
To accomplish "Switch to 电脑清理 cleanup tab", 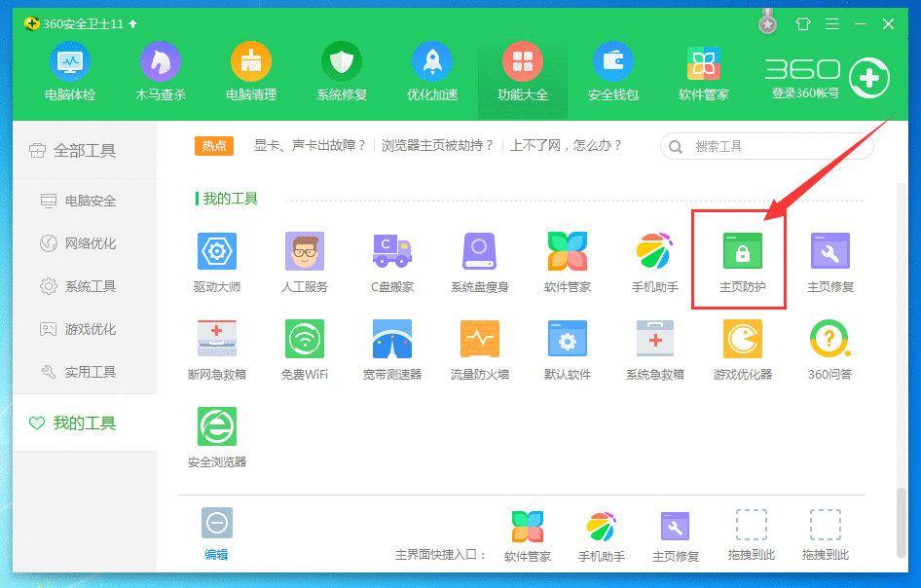I will (x=250, y=71).
